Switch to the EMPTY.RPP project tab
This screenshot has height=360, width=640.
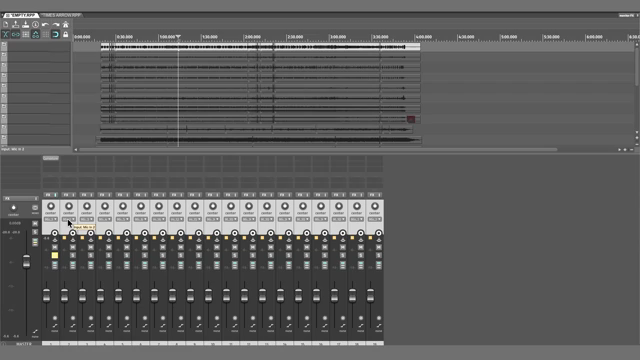[x=21, y=15]
